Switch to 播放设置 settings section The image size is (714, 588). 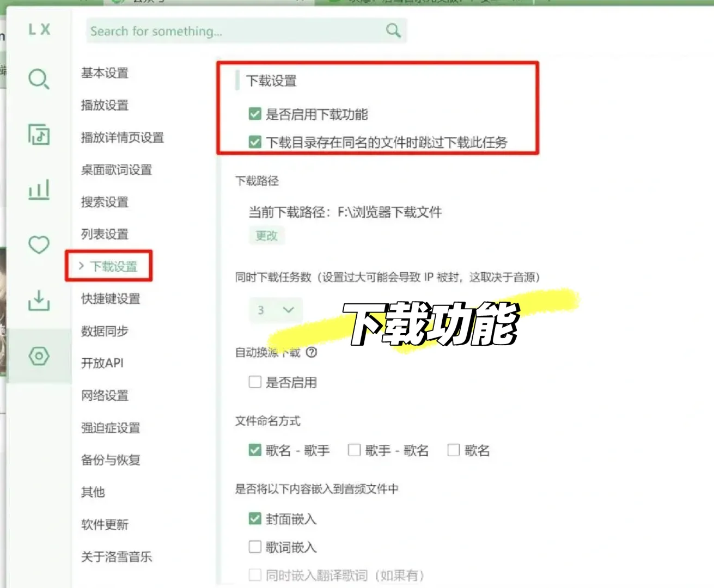click(x=105, y=106)
